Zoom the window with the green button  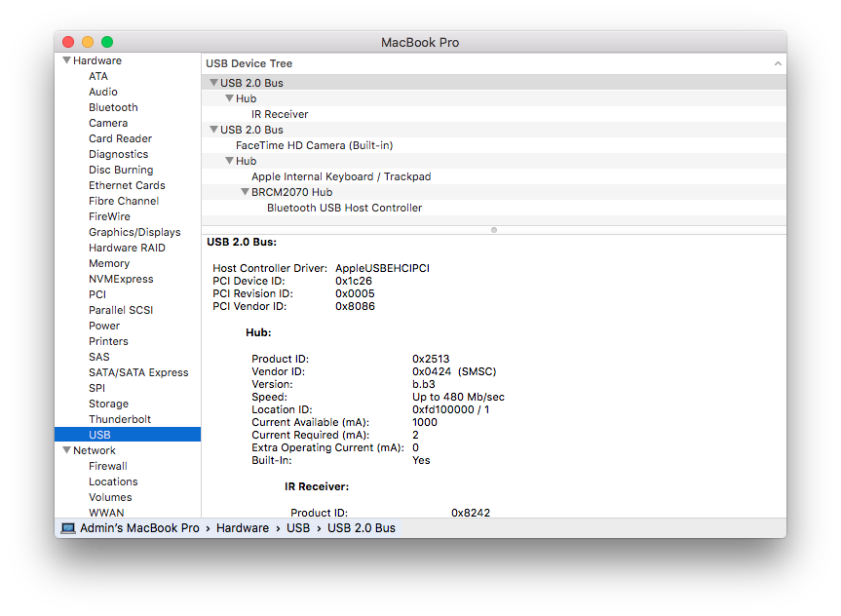(x=107, y=42)
